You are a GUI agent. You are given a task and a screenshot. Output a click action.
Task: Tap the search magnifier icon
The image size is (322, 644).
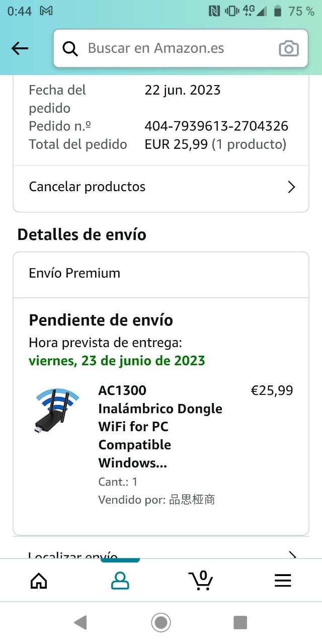coord(70,49)
